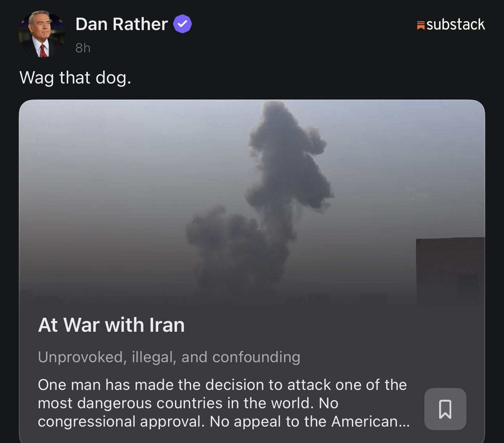This screenshot has height=443, width=504.
Task: Click the word 'Iran' in the headline
Action: 167,325
